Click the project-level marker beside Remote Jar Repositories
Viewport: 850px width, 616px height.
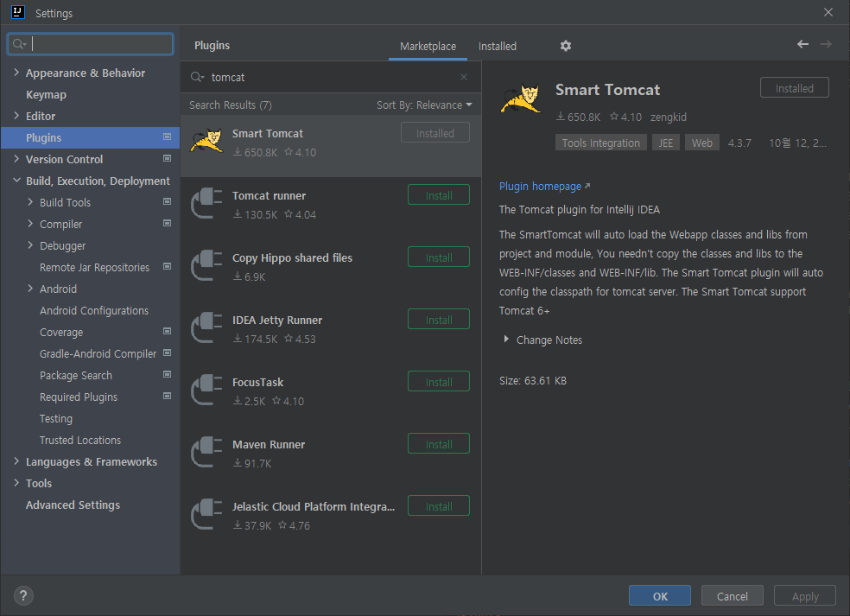tap(167, 266)
